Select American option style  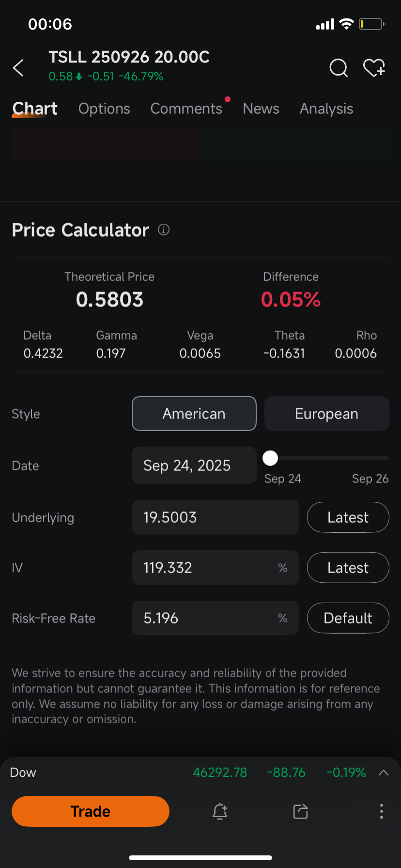click(x=194, y=414)
